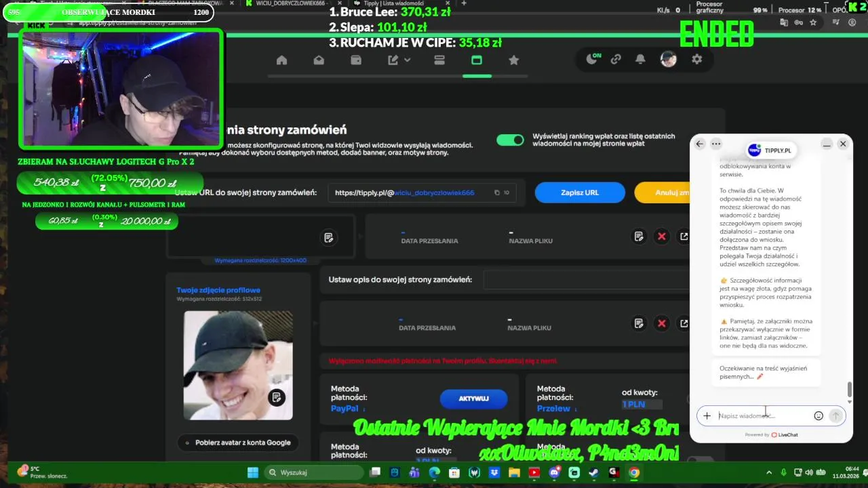Click the order page URL input field

pos(421,192)
